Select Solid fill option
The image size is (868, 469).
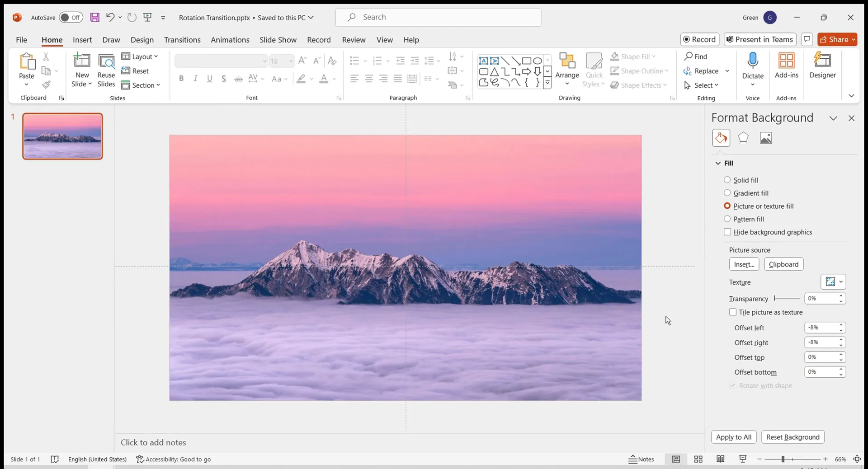coord(727,180)
